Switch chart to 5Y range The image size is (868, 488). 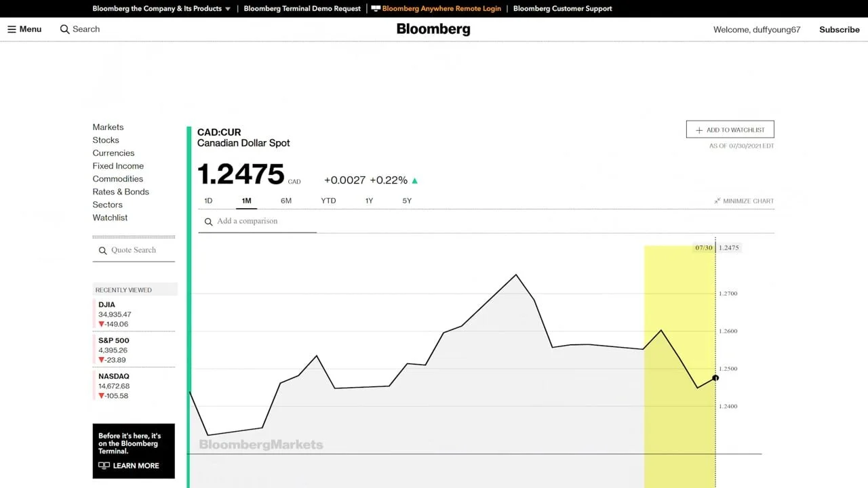click(407, 201)
